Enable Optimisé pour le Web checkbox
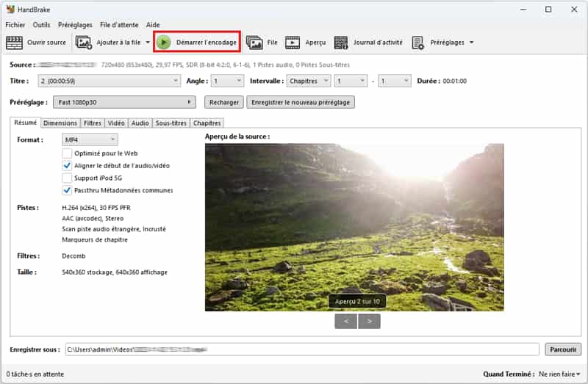This screenshot has height=384, width=588. [68, 153]
